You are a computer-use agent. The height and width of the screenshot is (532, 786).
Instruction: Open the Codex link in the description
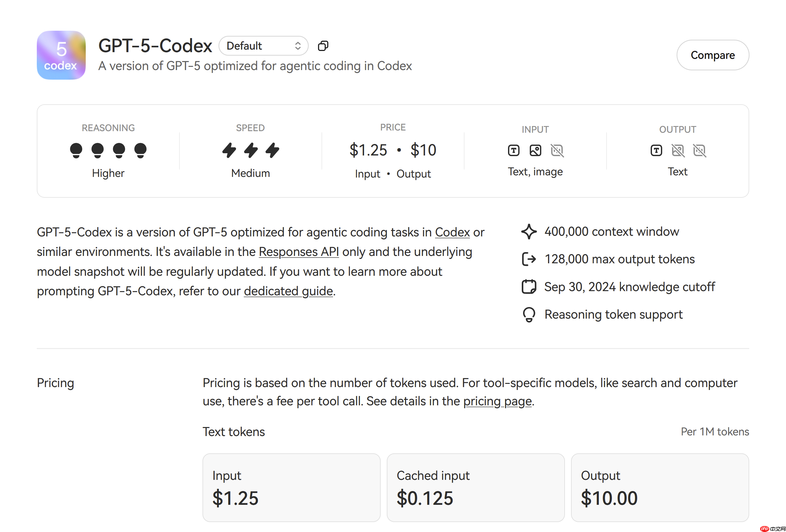452,232
